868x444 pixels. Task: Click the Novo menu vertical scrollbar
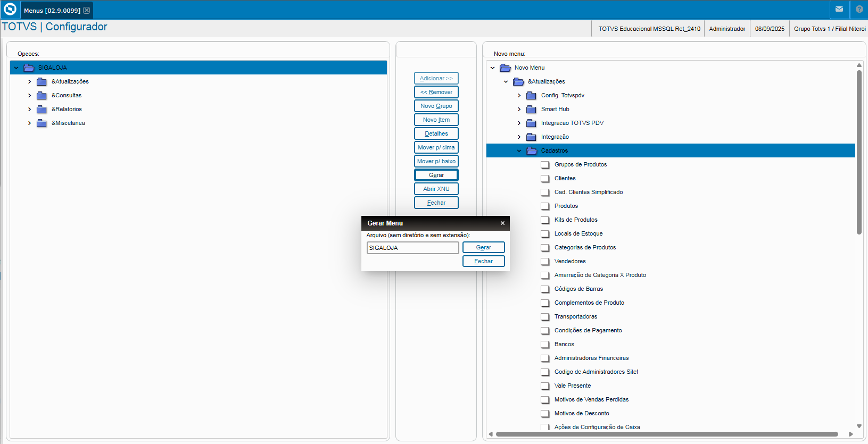pyautogui.click(x=859, y=152)
